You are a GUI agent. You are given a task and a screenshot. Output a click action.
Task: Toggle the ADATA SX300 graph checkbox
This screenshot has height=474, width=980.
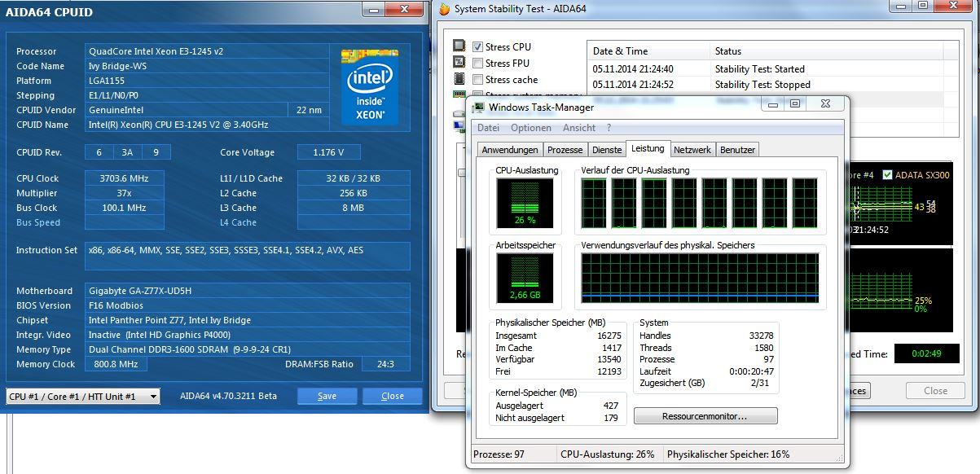click(888, 175)
